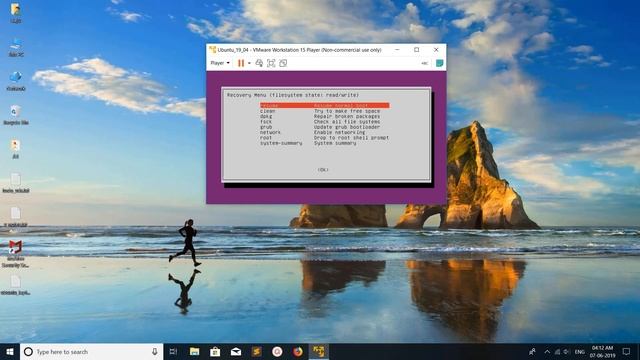Screen dimensions: 640x360
Task: Select the 'grub' update bootloader entry
Action: point(320,127)
